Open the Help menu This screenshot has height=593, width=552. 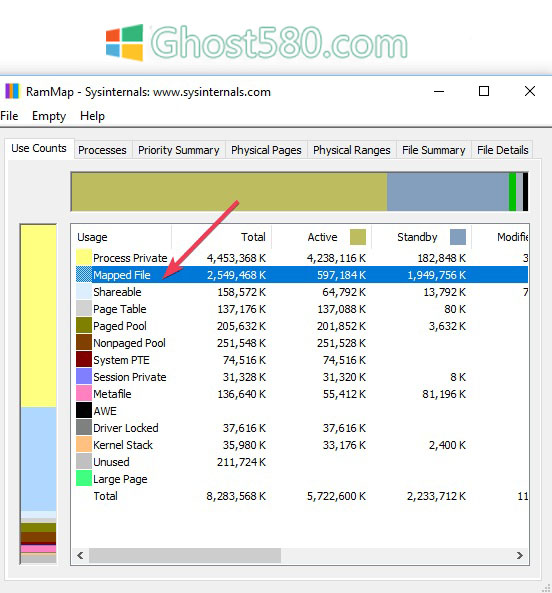point(92,116)
